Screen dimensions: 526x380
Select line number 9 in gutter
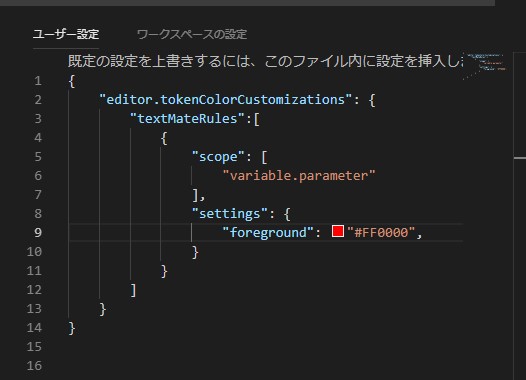pos(38,232)
